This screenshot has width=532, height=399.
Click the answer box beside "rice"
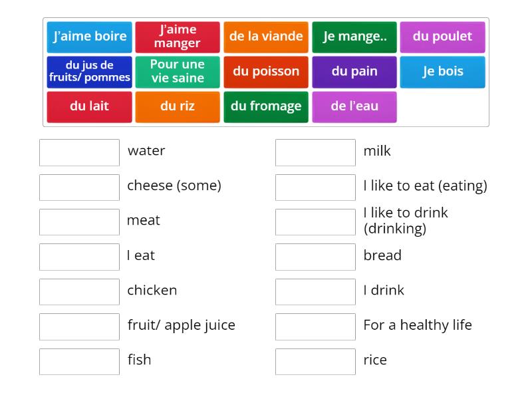(x=315, y=361)
